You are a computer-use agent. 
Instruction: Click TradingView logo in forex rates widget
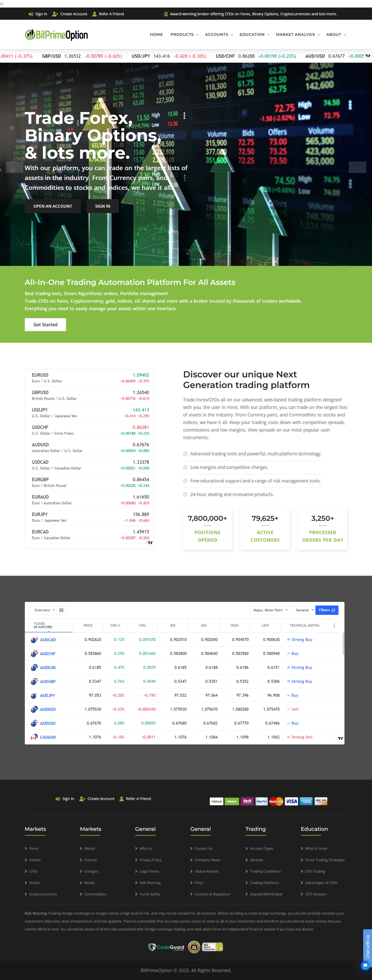click(x=150, y=542)
